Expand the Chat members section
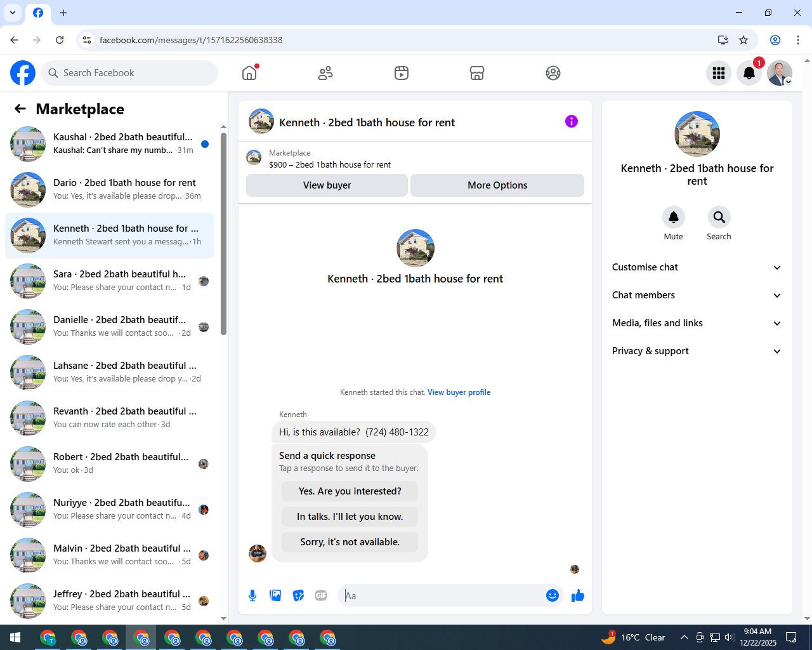The image size is (812, 650). [697, 295]
